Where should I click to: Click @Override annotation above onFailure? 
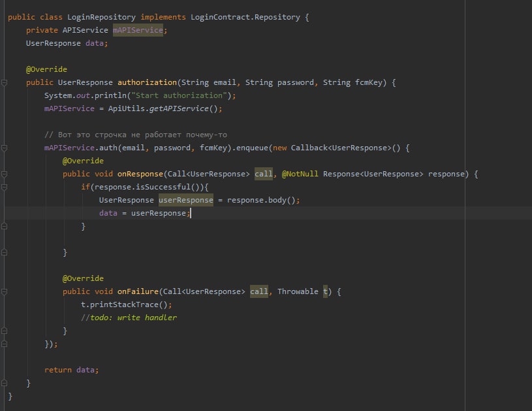(83, 278)
